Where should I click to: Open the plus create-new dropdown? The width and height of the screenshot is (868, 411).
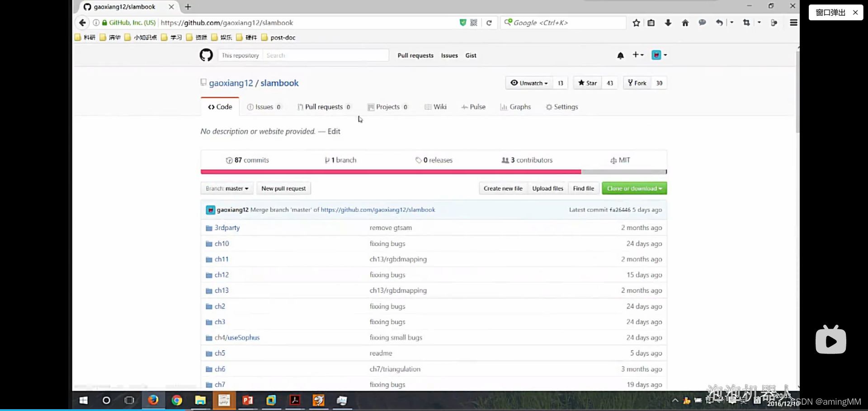638,55
